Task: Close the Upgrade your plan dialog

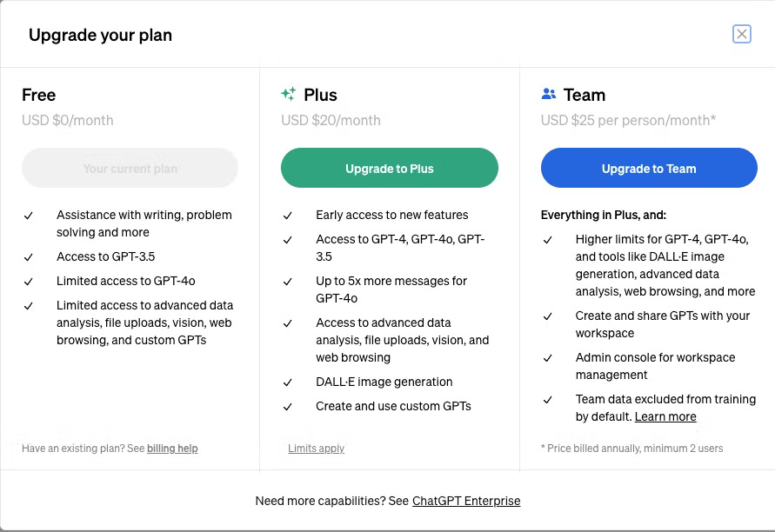Action: coord(741,34)
